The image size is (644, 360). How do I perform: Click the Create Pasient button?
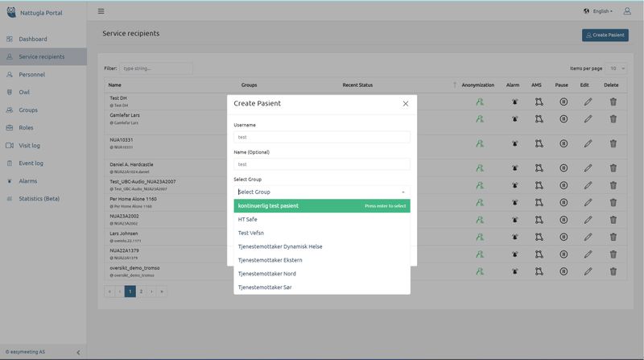(605, 35)
